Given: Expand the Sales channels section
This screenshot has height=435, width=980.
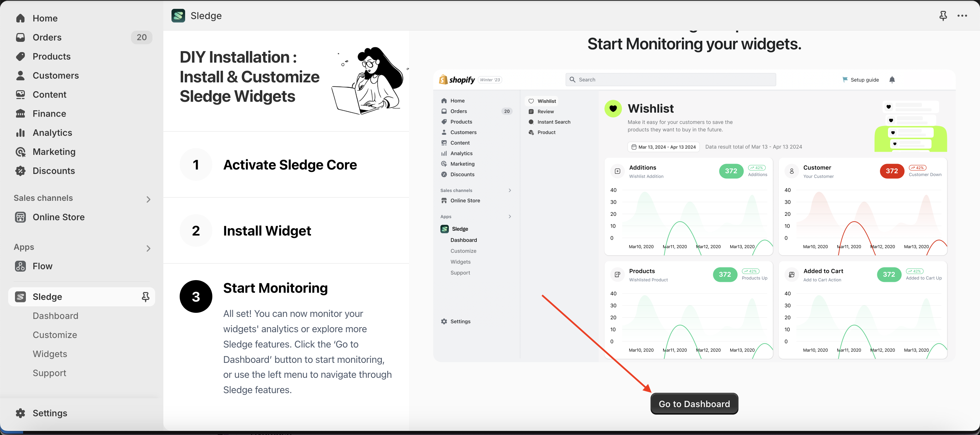Looking at the screenshot, I should (148, 199).
